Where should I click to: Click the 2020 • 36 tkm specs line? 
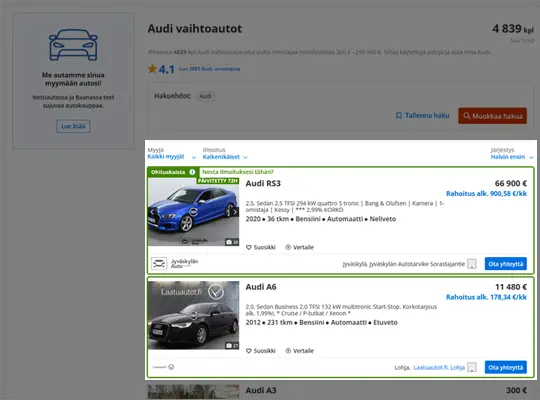(321, 219)
